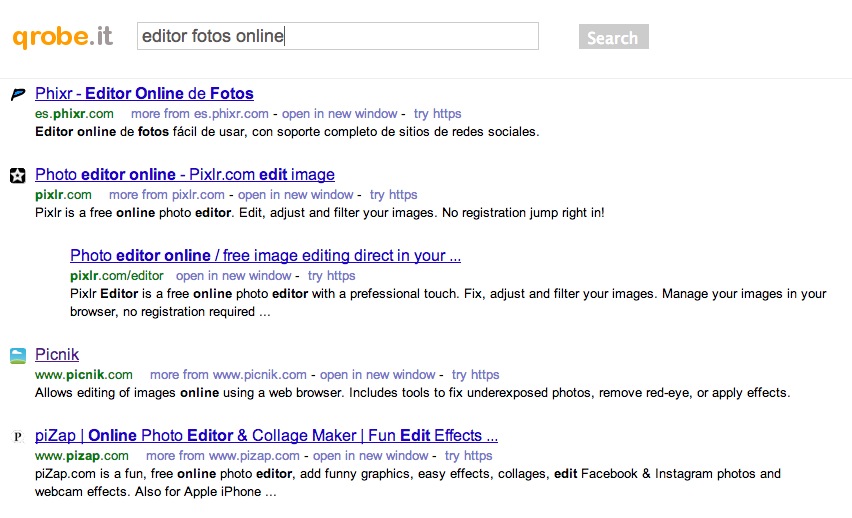Image resolution: width=852 pixels, height=518 pixels.
Task: Click the qrobe.it logo
Action: coord(62,37)
